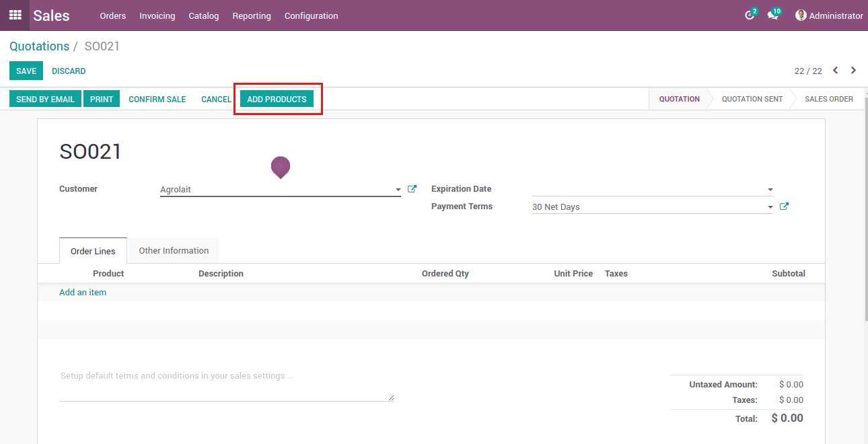Image resolution: width=868 pixels, height=444 pixels.
Task: Click the Total amount $ 0.00
Action: point(787,418)
